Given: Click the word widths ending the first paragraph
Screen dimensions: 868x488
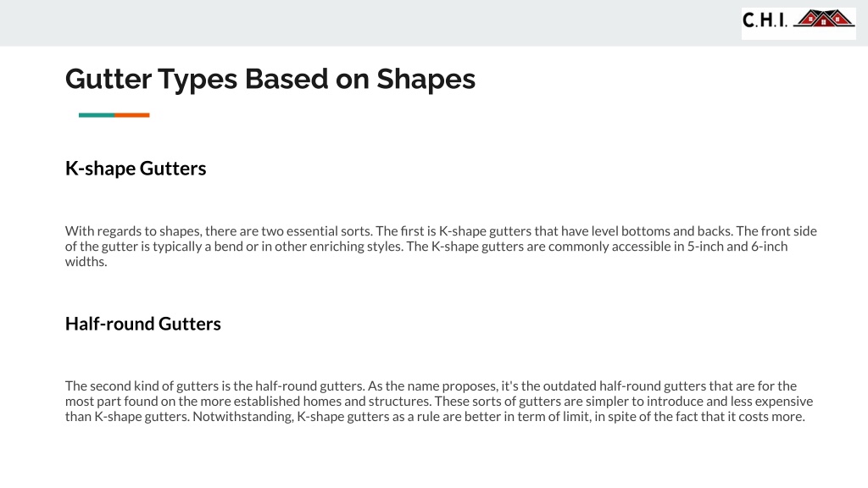Looking at the screenshot, I should tap(86, 262).
